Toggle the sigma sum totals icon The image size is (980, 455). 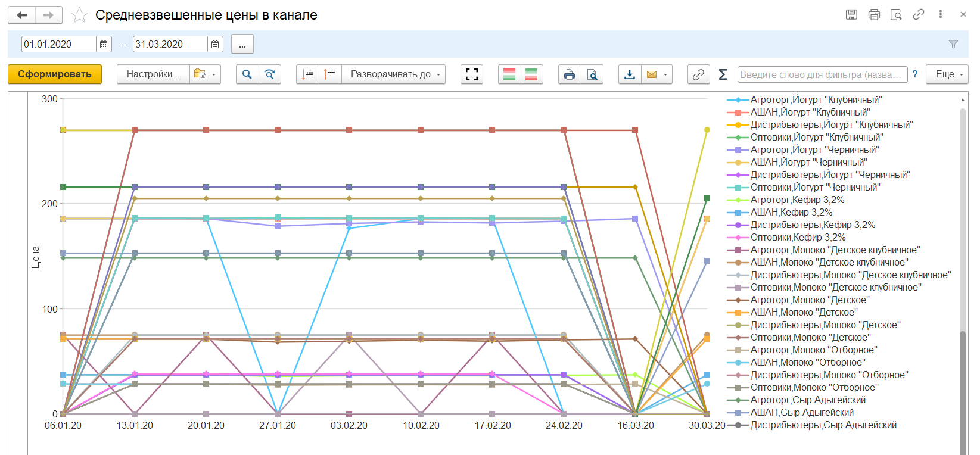tap(723, 74)
